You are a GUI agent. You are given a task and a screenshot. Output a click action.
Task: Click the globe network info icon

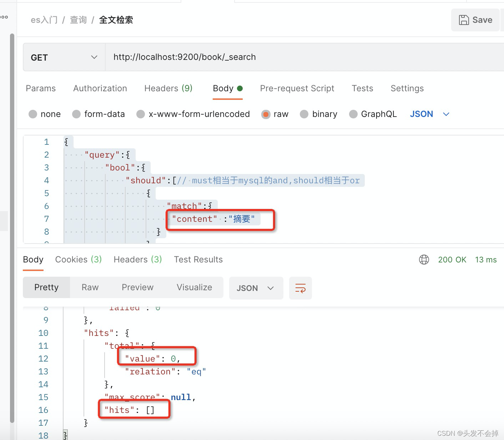(424, 260)
